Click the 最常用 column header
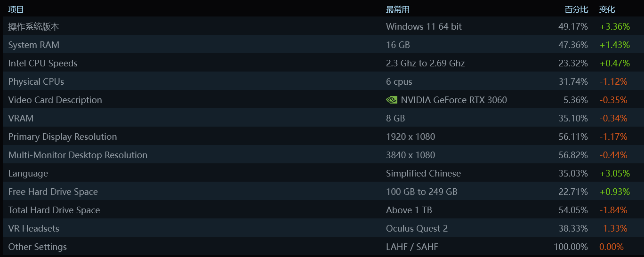 coord(398,9)
